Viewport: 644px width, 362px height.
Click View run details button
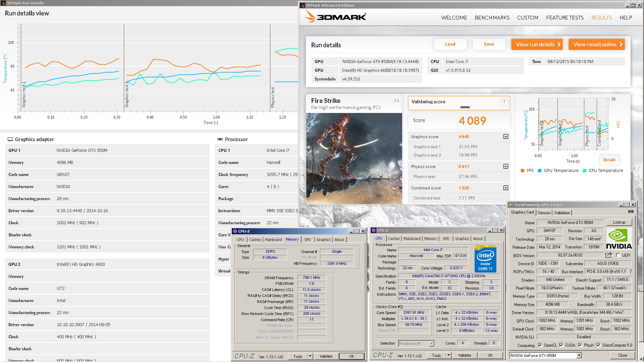(x=537, y=44)
